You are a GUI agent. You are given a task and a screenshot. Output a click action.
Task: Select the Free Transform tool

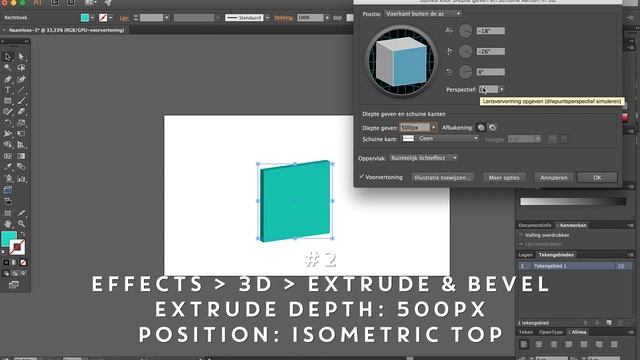21,133
